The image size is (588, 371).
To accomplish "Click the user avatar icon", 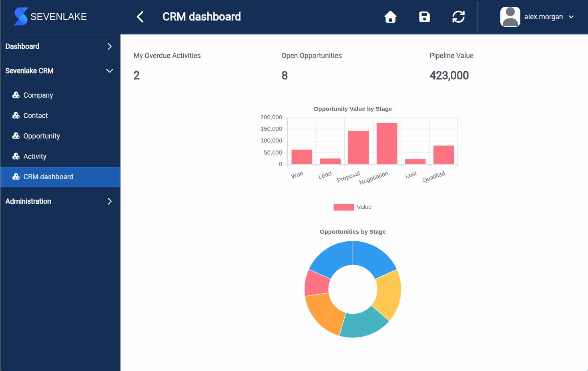I will tap(510, 17).
